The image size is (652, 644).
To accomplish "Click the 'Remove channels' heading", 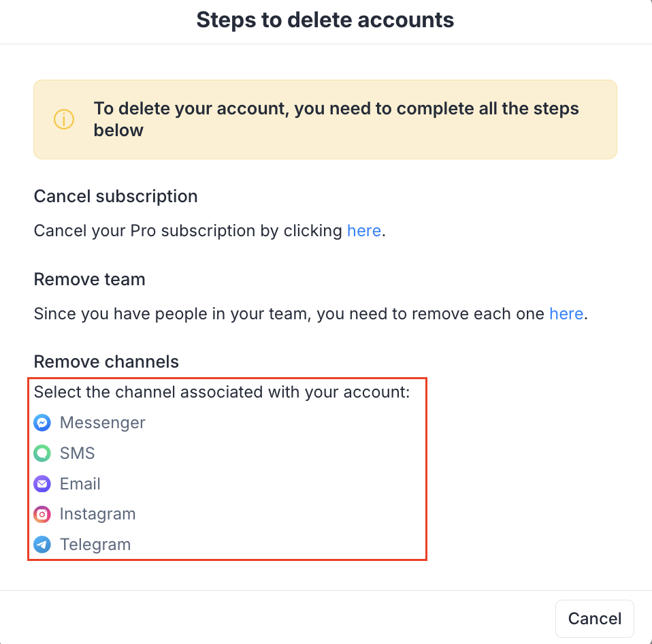I will coord(106,362).
